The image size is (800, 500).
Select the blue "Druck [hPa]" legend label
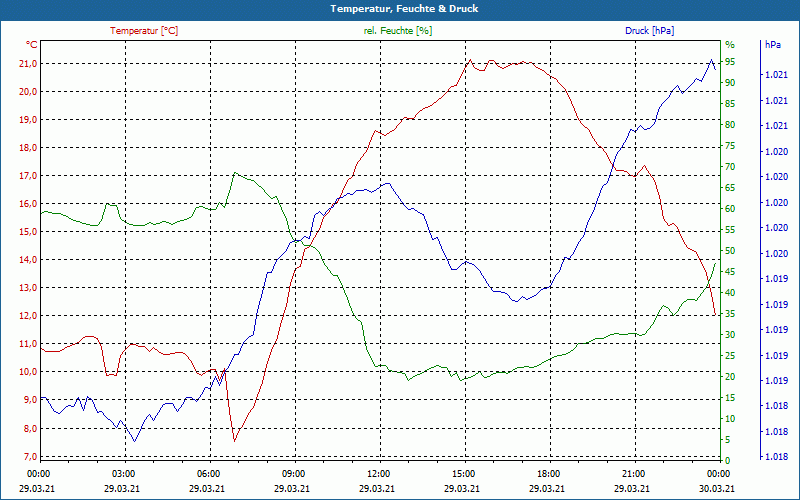(649, 31)
